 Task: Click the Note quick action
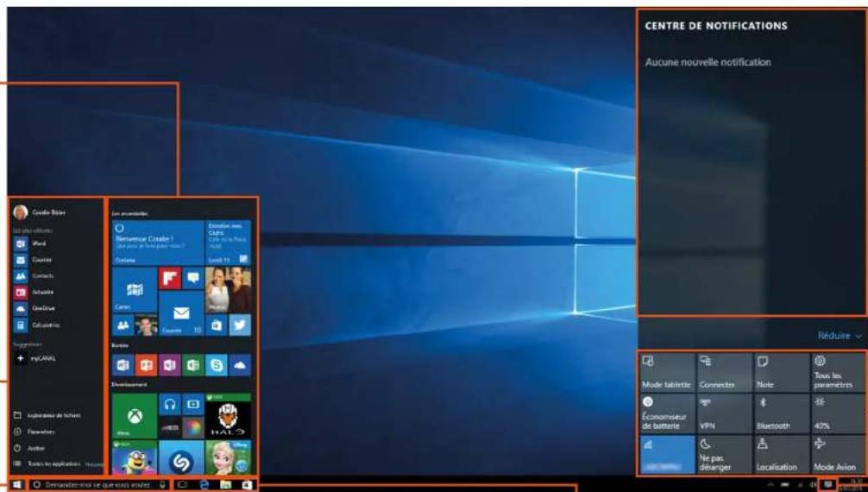(781, 372)
